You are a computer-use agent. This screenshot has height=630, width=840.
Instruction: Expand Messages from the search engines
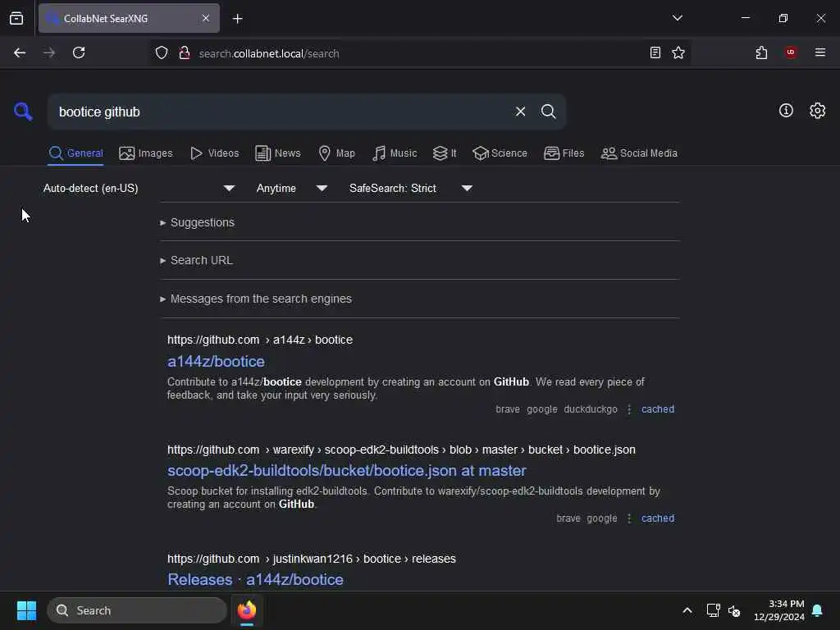click(x=256, y=299)
